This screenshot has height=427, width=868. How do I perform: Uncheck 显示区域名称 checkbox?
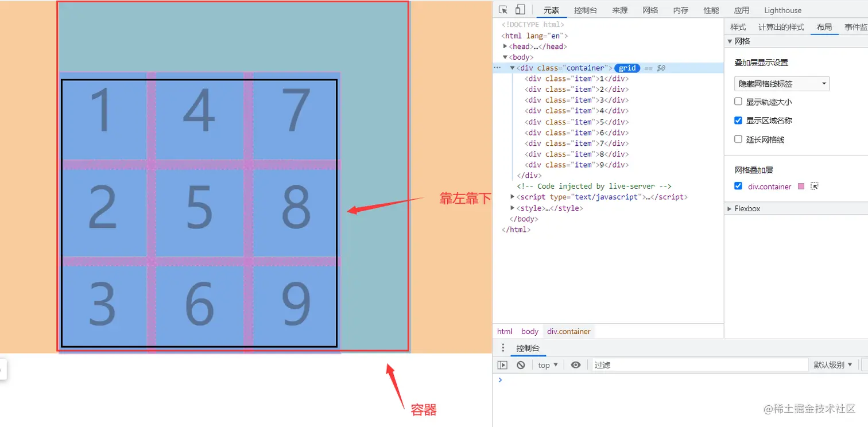(738, 121)
